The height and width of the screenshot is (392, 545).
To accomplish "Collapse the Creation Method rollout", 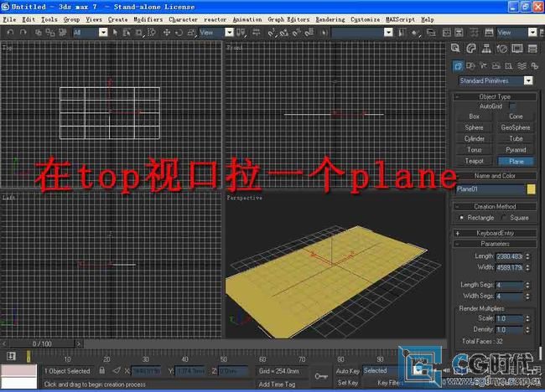I will pos(495,206).
